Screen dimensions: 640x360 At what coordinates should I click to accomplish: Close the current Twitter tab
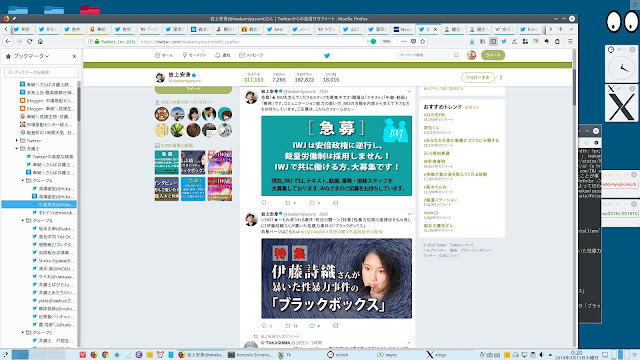(435, 29)
